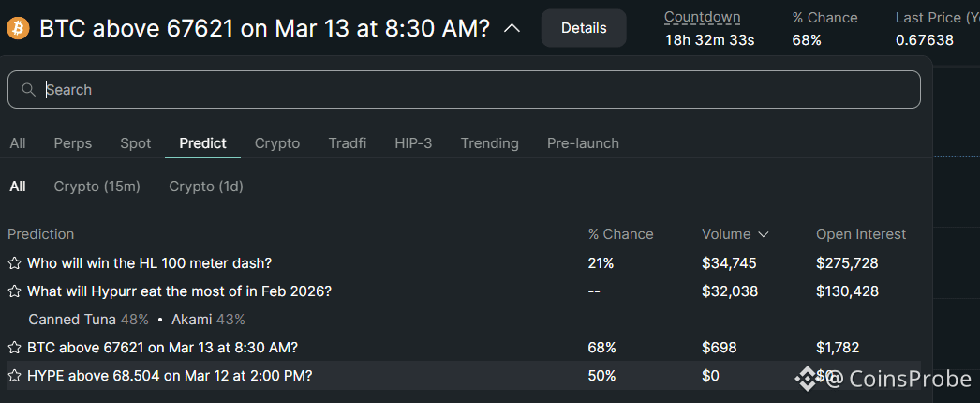Favorite the HL 100 meter dash market
The image size is (980, 403).
pyautogui.click(x=14, y=263)
